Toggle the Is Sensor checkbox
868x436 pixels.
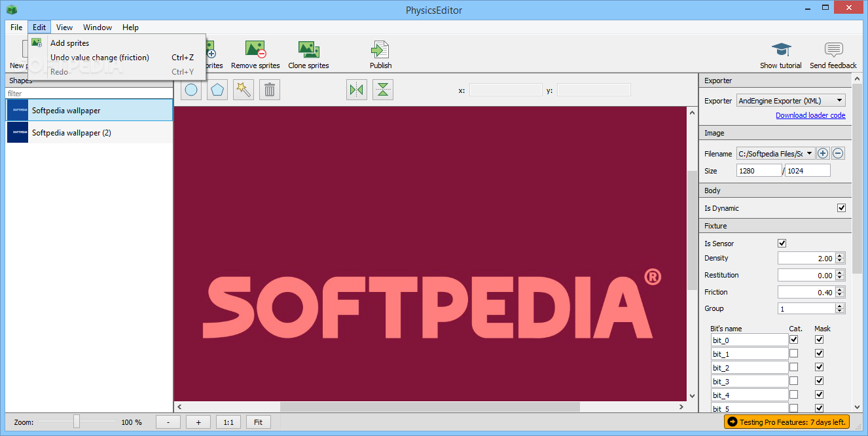782,244
